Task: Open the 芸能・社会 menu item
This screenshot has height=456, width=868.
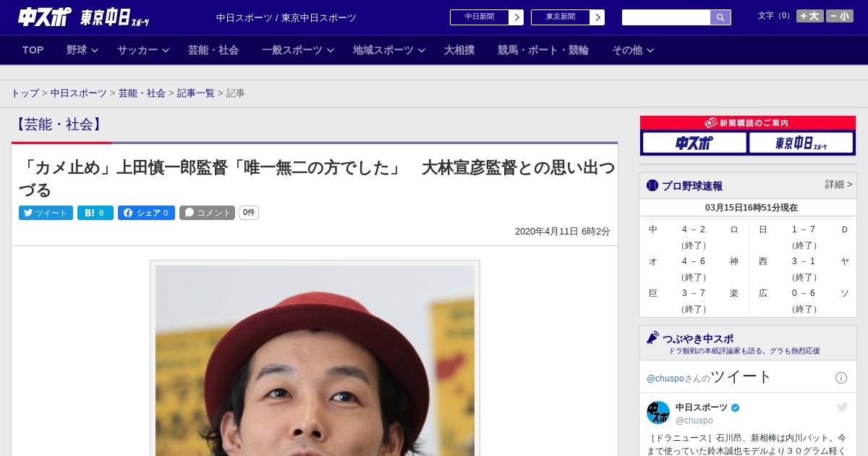Action: coord(213,50)
